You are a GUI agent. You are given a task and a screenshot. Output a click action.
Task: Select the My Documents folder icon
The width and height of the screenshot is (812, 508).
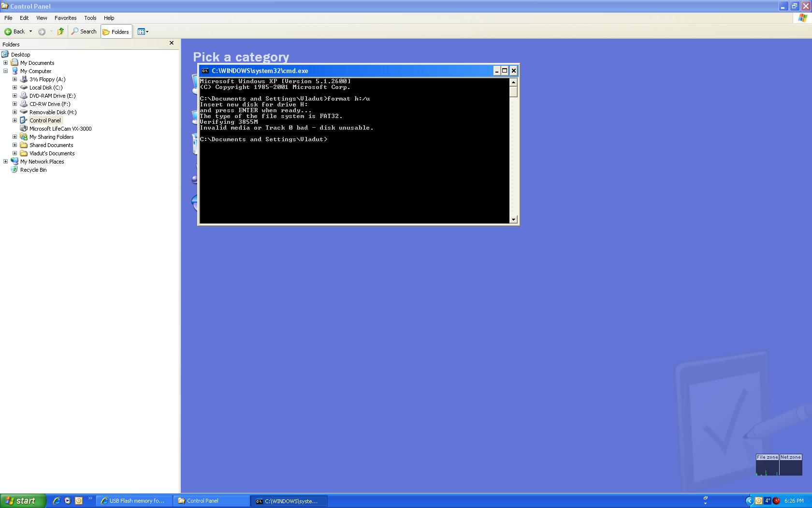[x=14, y=62]
